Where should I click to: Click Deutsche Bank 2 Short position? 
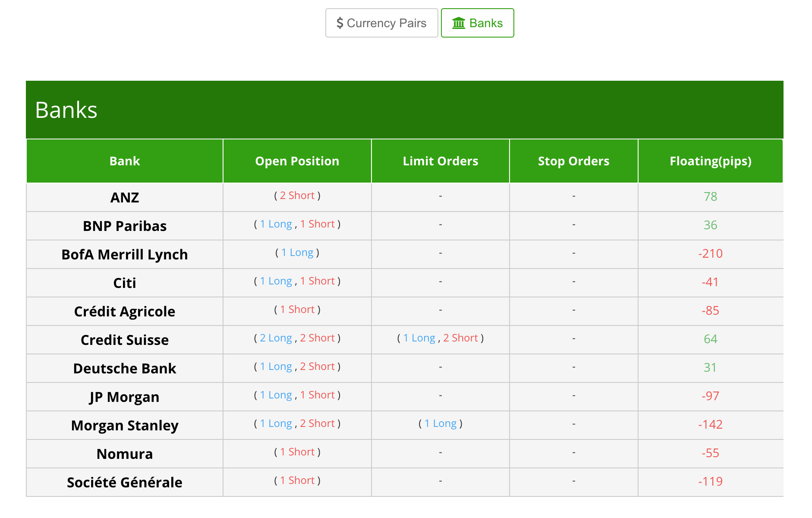(318, 366)
